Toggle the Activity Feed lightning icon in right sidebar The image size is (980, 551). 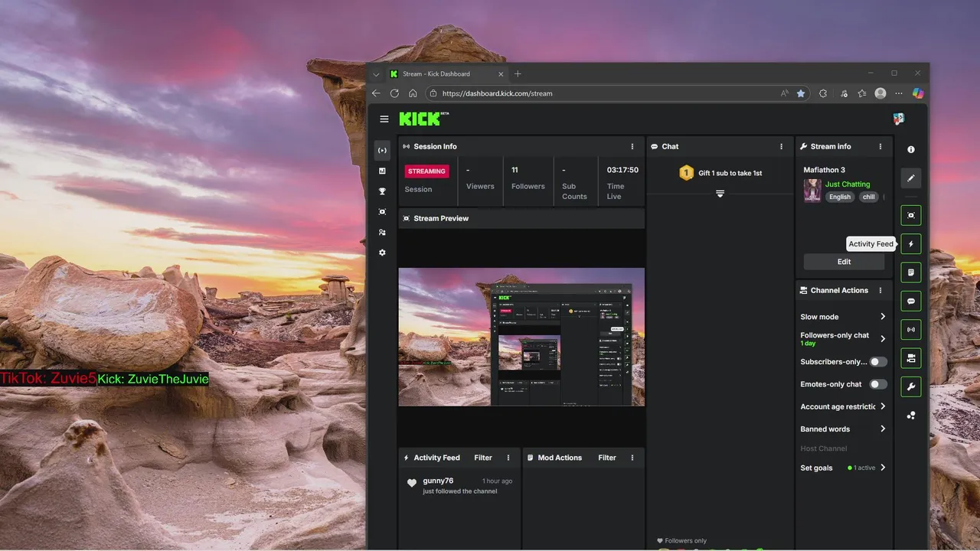point(911,244)
